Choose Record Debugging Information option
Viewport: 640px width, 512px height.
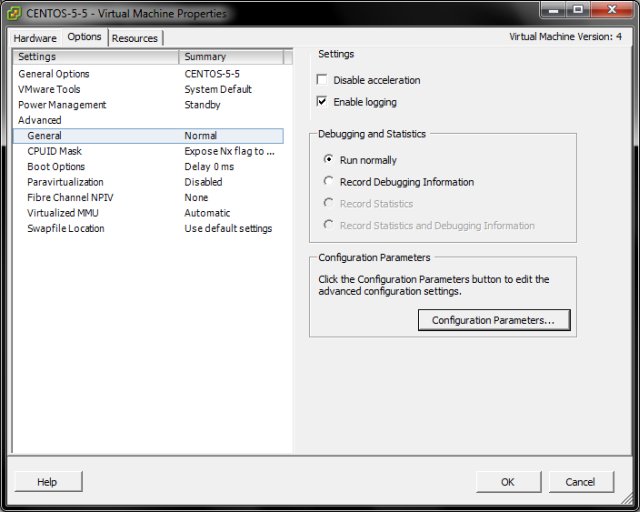click(x=329, y=182)
